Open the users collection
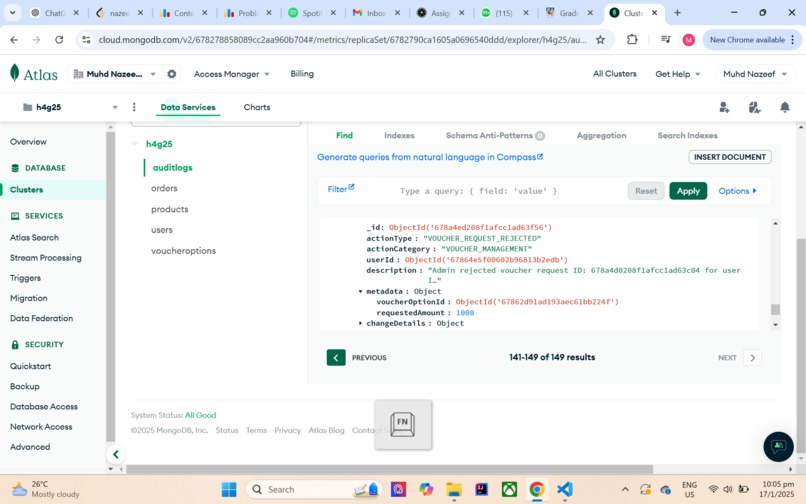806x504 pixels. click(161, 230)
